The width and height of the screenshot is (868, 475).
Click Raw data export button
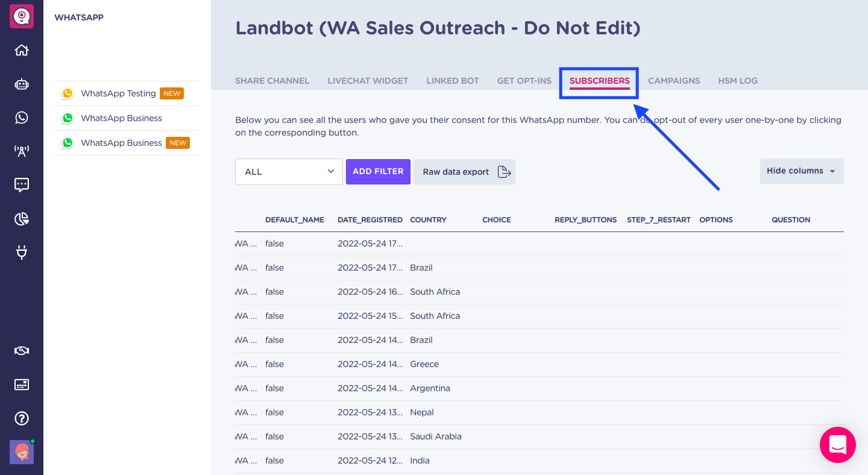(464, 172)
